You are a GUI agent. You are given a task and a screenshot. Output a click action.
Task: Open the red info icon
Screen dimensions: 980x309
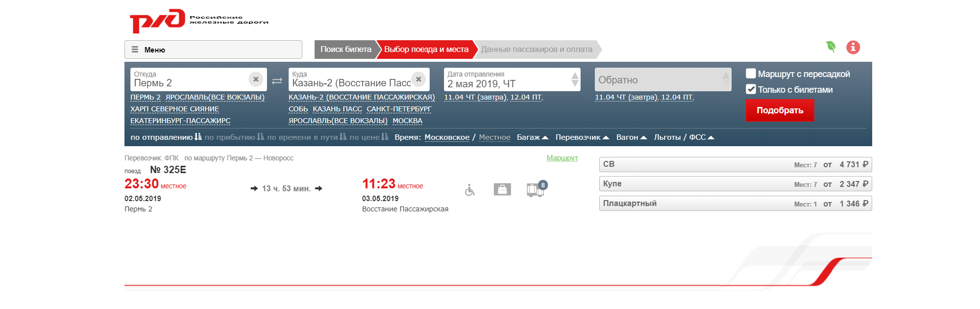click(853, 47)
